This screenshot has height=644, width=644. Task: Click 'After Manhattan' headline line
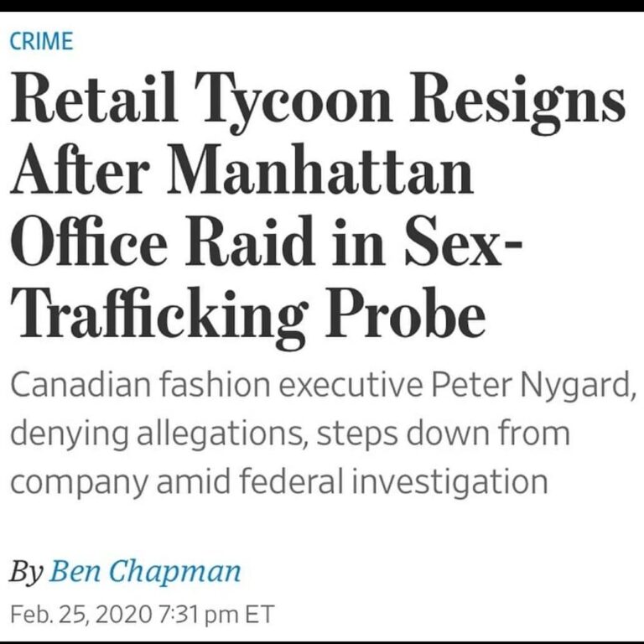click(x=242, y=169)
